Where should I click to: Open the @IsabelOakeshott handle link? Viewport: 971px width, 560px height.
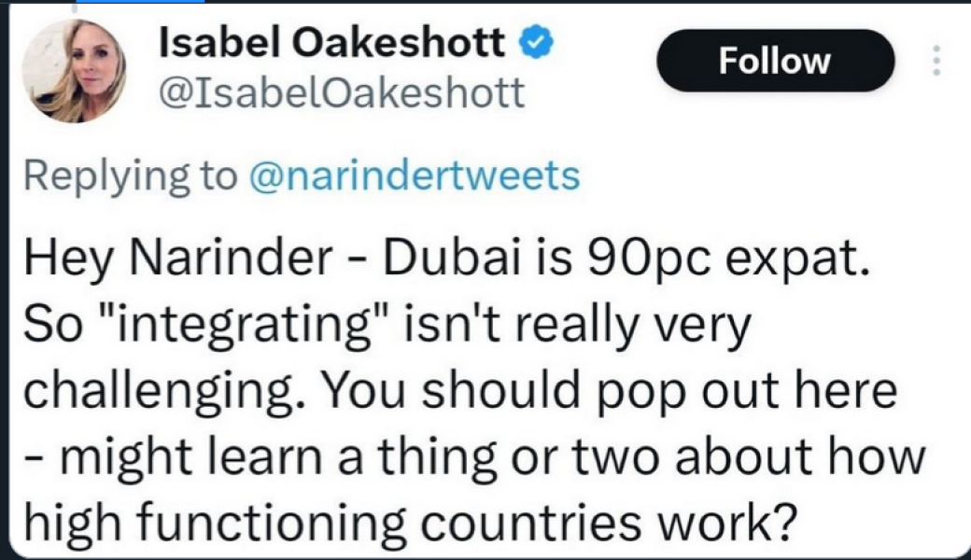click(343, 93)
